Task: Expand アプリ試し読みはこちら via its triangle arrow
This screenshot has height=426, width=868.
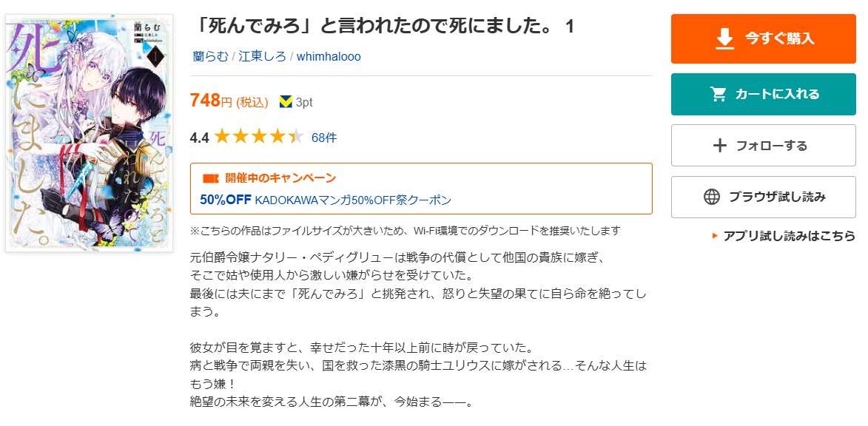Action: click(713, 234)
